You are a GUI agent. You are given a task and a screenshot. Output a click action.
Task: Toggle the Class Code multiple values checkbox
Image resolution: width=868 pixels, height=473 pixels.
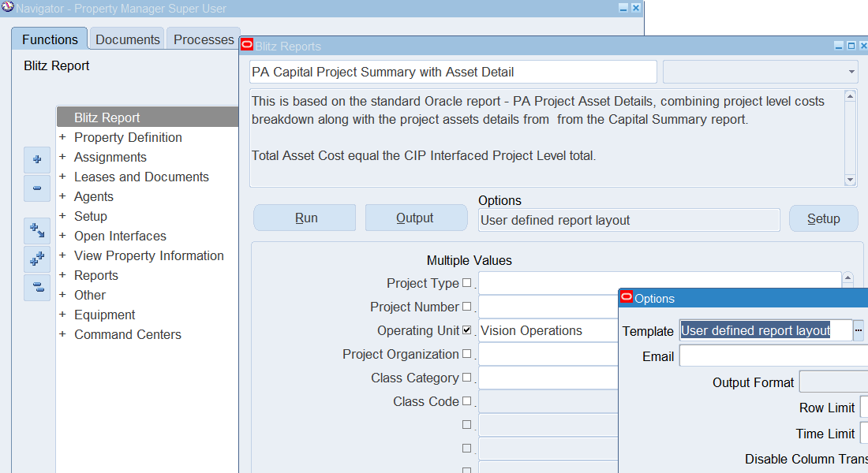click(466, 400)
